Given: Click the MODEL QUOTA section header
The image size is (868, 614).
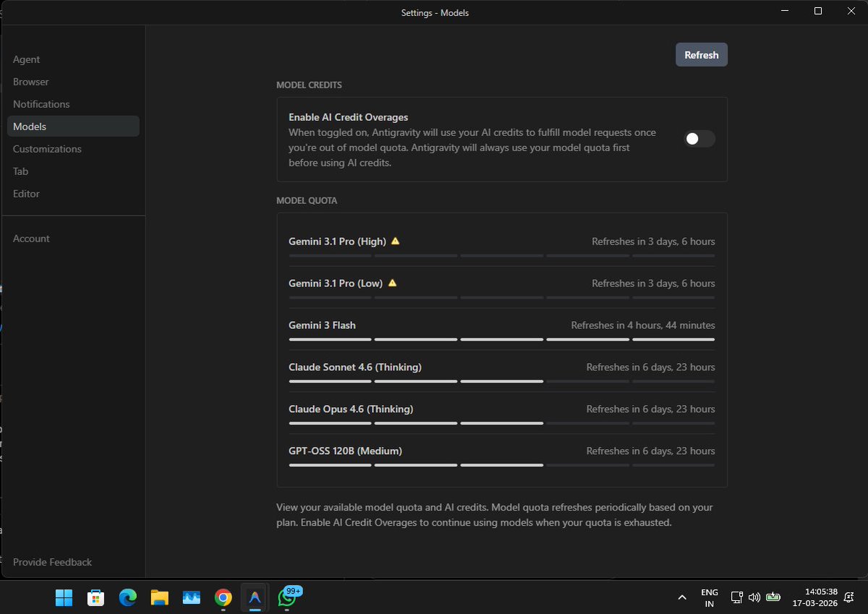Looking at the screenshot, I should pyautogui.click(x=307, y=201).
